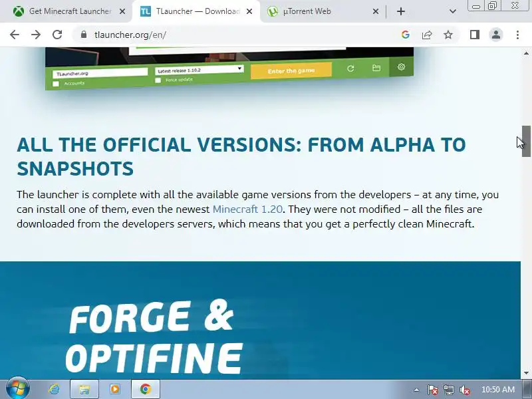Click the scrollbar up arrow
Screen dimensions: 532x399
(526, 53)
